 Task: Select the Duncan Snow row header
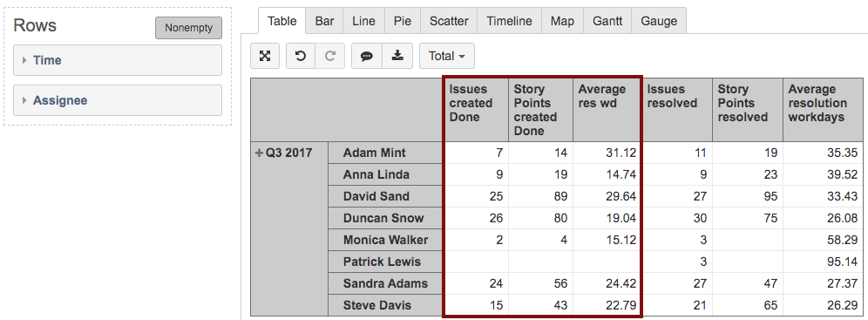pyautogui.click(x=385, y=218)
